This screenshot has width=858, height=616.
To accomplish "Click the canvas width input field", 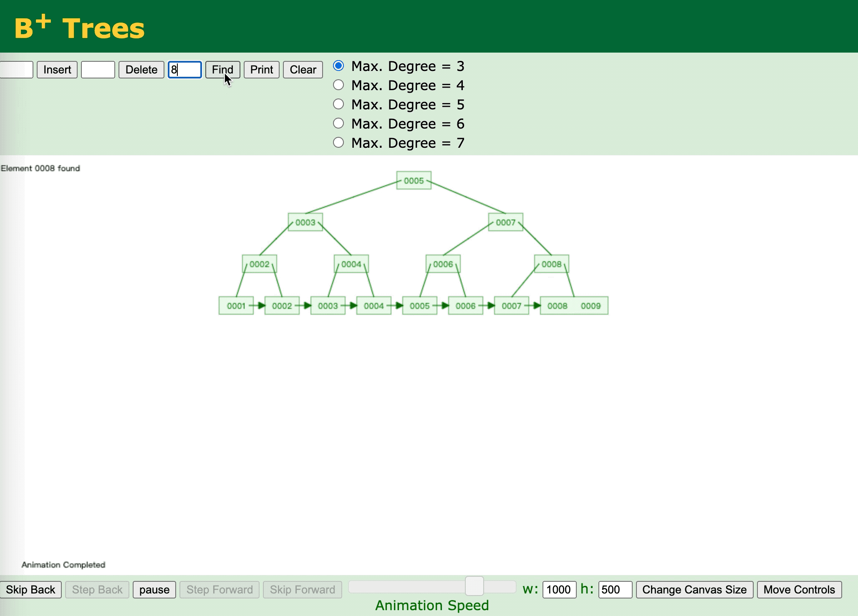I will 559,590.
